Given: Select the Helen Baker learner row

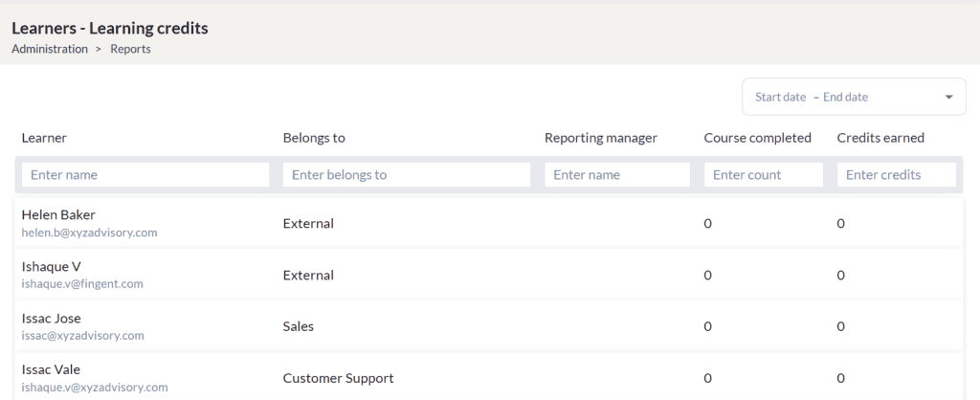Looking at the screenshot, I should click(58, 215).
